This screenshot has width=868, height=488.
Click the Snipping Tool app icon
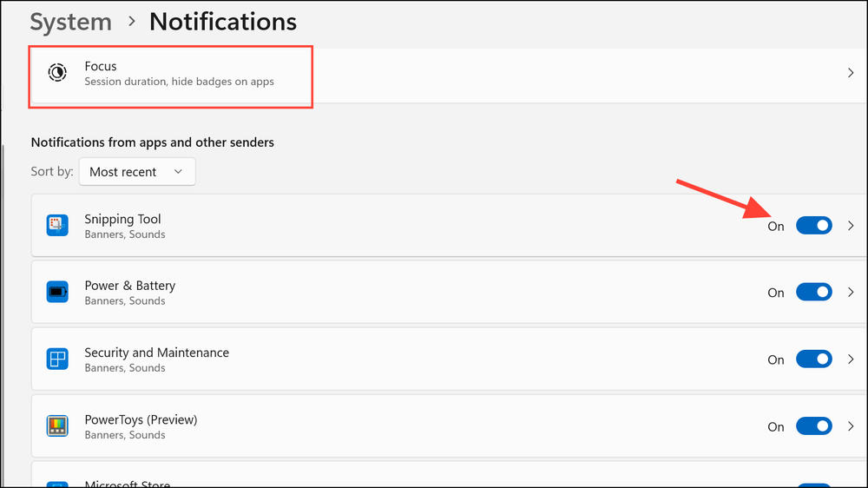coord(57,226)
